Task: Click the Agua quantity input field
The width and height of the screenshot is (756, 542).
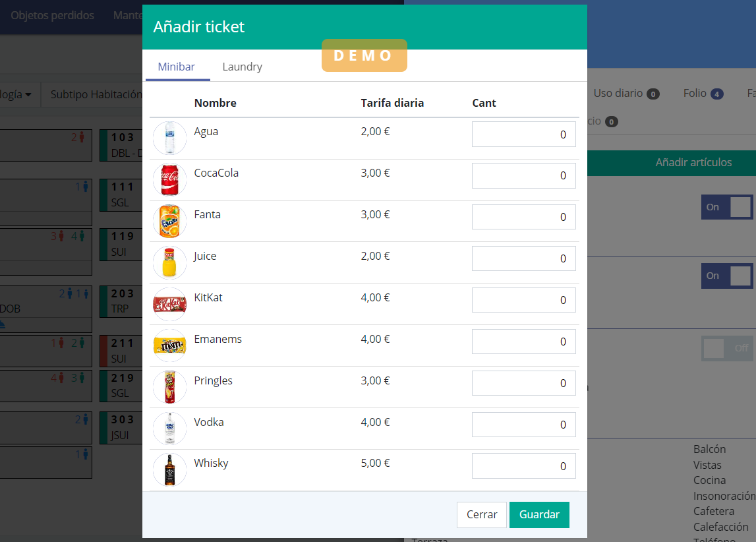Action: 523,135
